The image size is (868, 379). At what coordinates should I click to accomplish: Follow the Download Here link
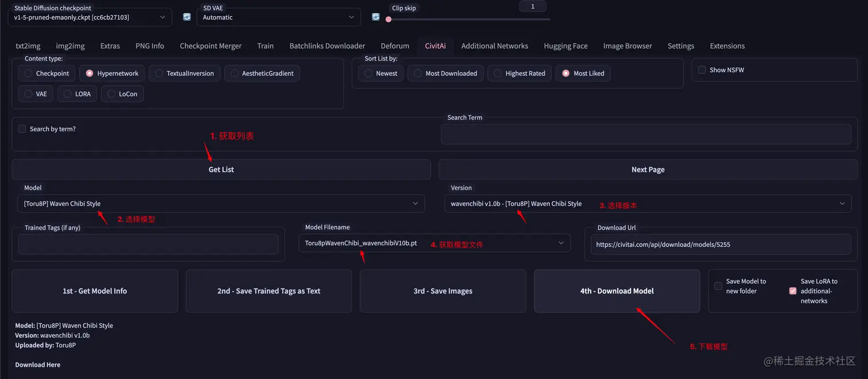[38, 365]
